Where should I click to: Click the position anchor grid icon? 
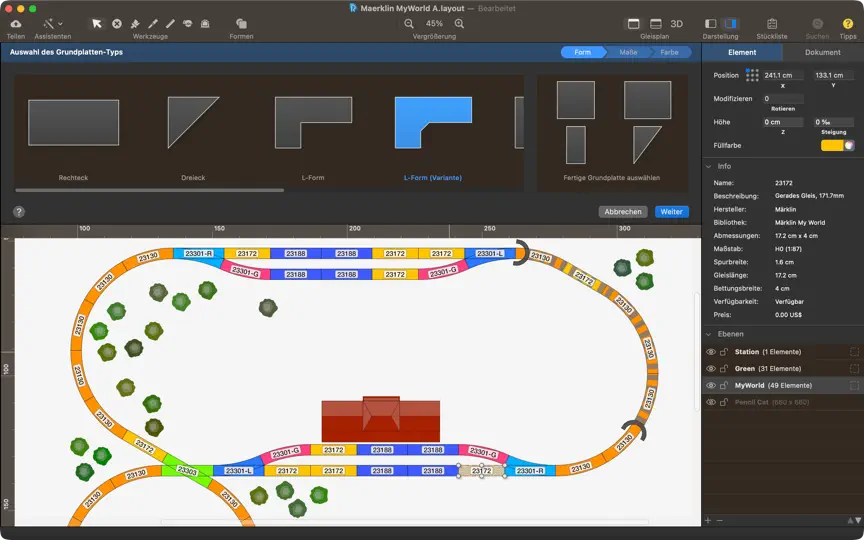752,75
